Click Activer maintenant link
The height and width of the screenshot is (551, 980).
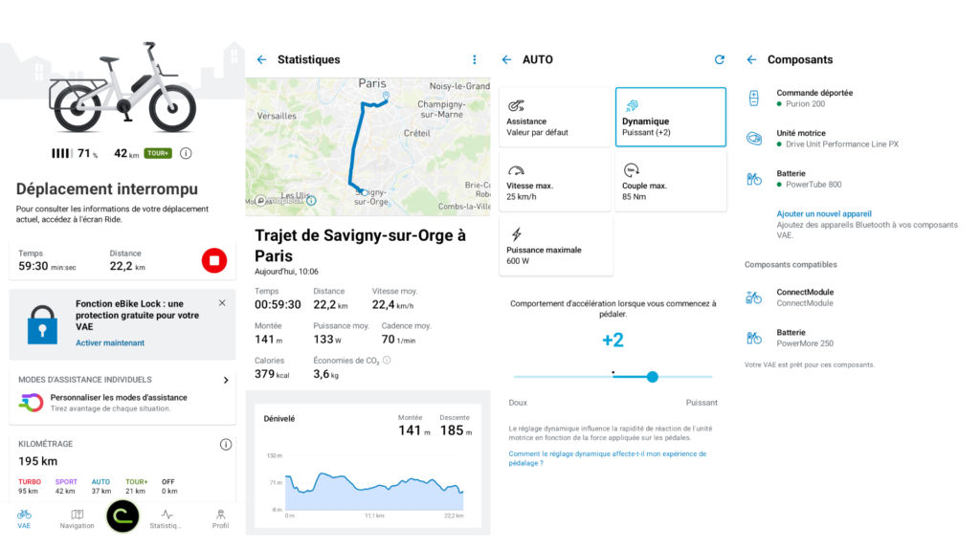pos(110,343)
